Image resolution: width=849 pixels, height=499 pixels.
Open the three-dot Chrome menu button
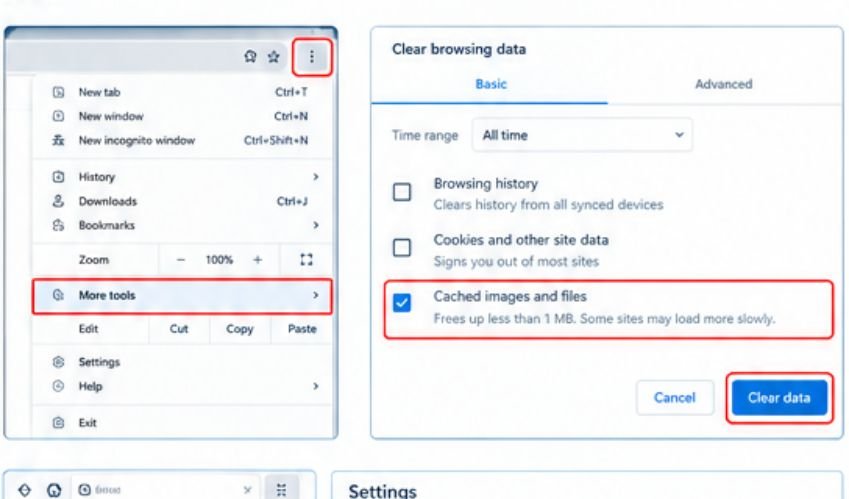(x=312, y=56)
